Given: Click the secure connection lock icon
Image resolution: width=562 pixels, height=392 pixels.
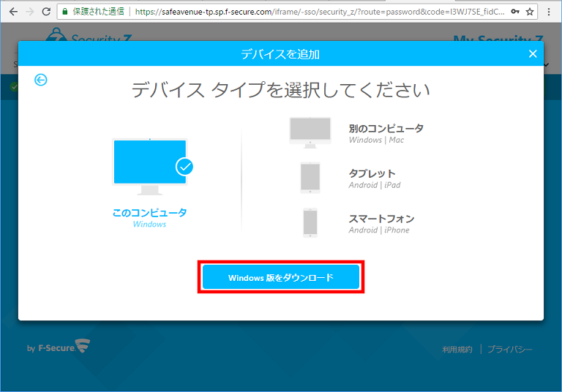Looking at the screenshot, I should [65, 12].
